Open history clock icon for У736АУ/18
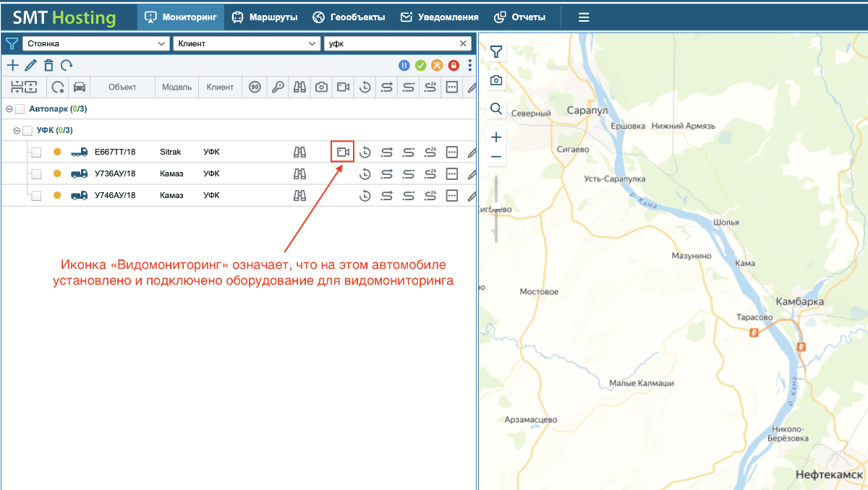 click(x=365, y=173)
